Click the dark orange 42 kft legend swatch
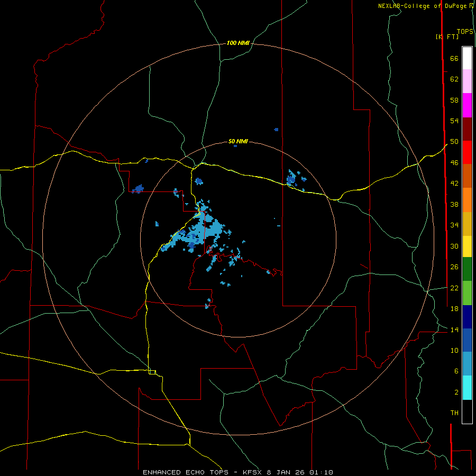The image size is (476, 476). click(x=467, y=176)
